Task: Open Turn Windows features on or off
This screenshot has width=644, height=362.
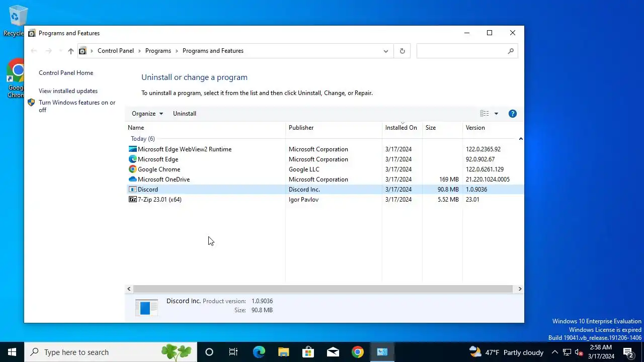Action: click(x=77, y=106)
